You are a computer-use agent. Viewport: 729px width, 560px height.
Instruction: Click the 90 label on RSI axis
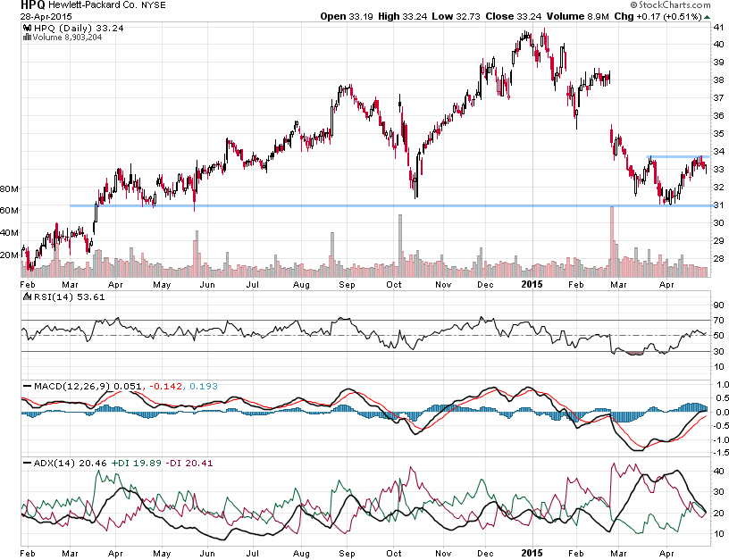719,305
